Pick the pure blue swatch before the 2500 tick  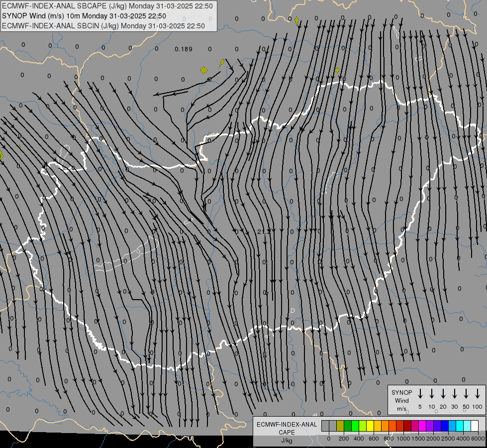(x=445, y=426)
